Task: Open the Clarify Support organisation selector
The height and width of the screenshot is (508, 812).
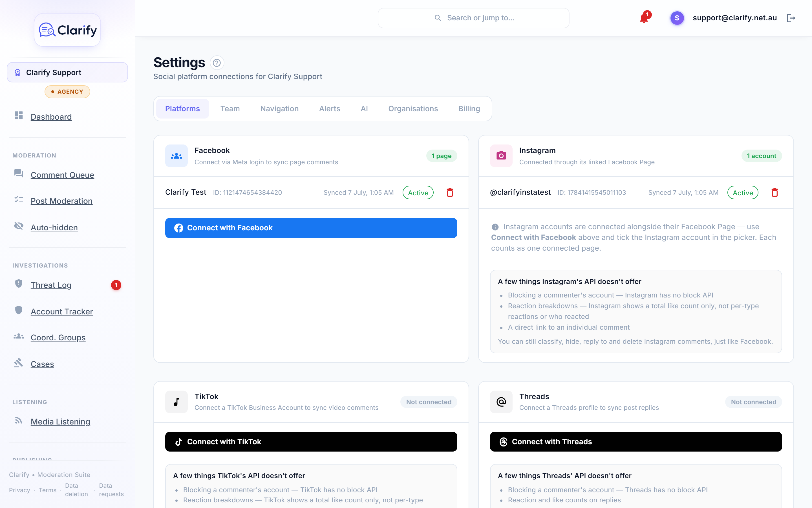Action: click(x=67, y=72)
